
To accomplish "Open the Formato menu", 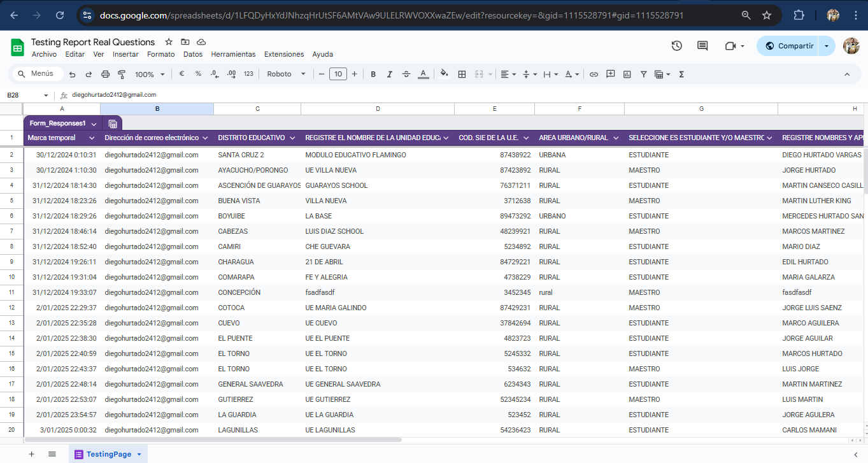I will [x=160, y=55].
